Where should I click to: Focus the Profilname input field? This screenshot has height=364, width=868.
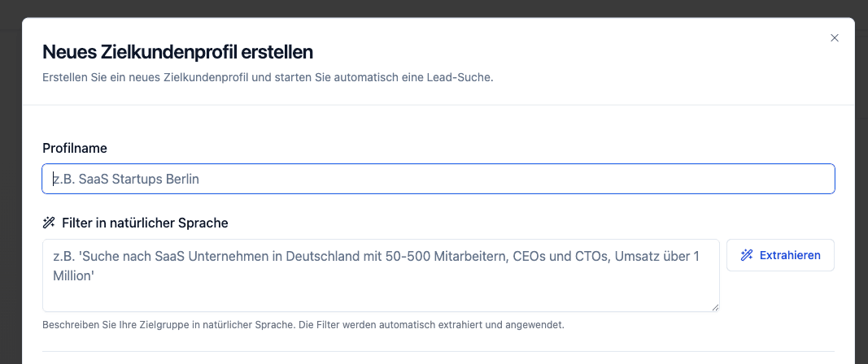tap(438, 179)
